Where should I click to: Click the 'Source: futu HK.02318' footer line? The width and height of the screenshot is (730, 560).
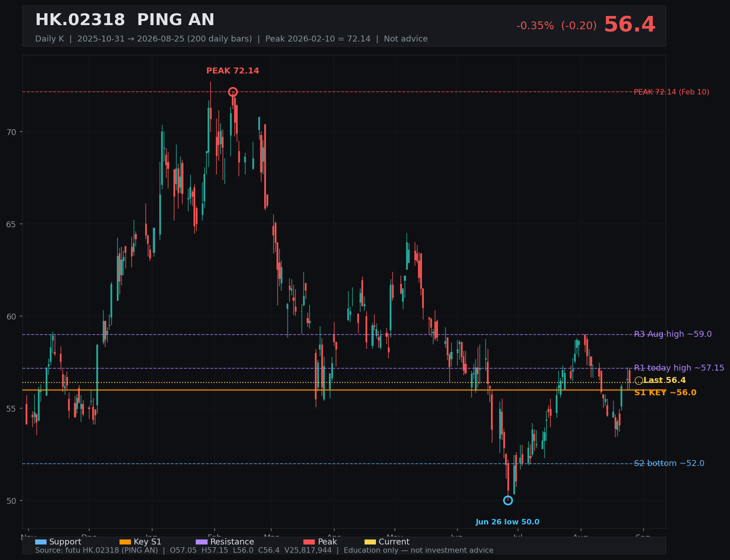(x=264, y=550)
